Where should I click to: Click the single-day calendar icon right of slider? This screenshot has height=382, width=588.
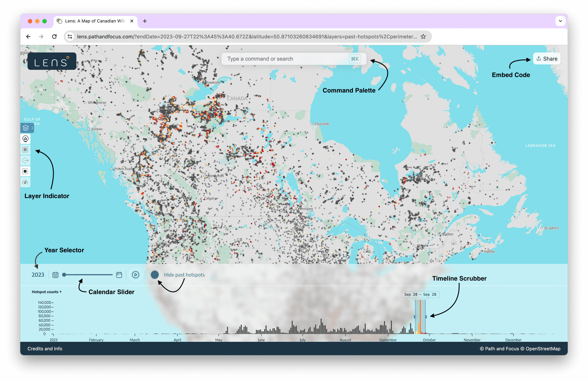point(119,275)
